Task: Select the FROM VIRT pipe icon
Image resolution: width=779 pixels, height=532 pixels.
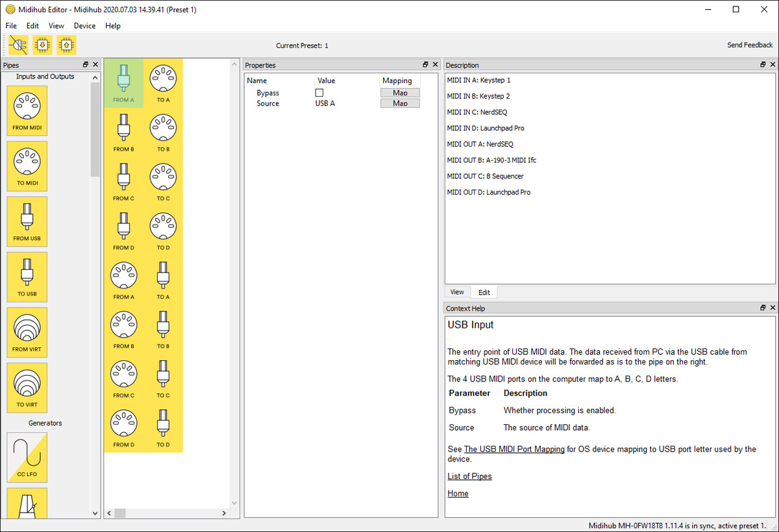Action: (27, 332)
